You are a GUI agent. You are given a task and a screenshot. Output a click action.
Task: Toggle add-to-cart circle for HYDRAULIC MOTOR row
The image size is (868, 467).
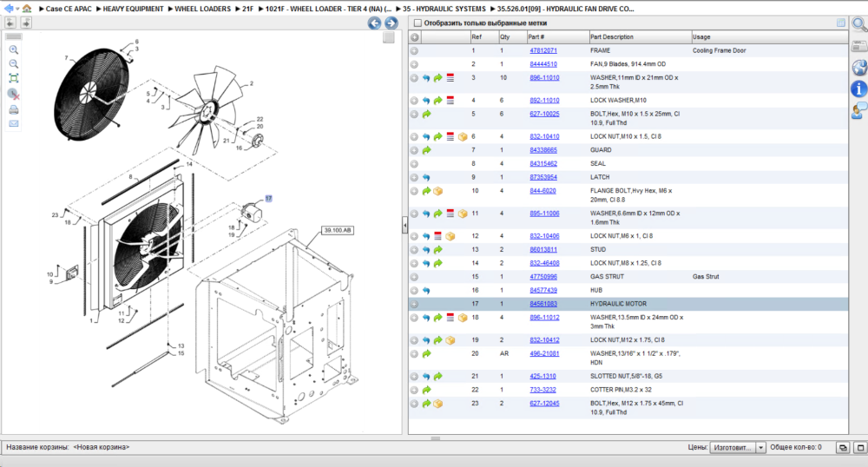(414, 305)
